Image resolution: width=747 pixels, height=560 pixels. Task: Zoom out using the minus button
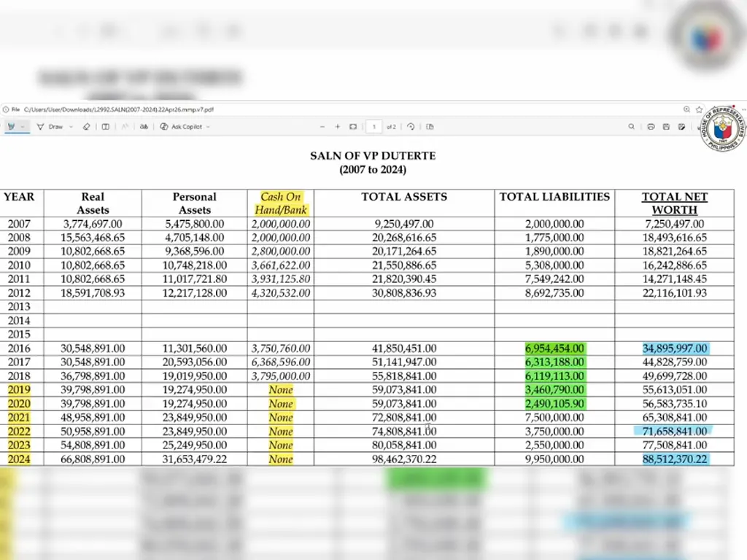[322, 127]
